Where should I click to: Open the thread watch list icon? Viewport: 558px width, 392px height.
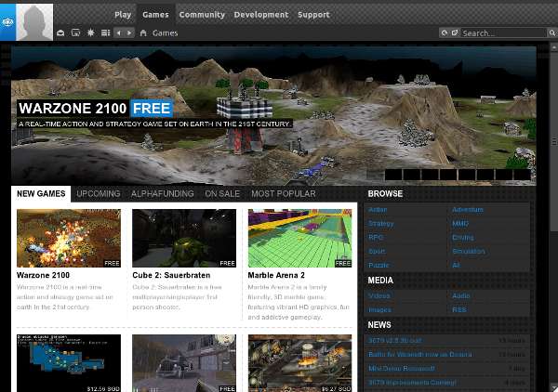point(105,33)
